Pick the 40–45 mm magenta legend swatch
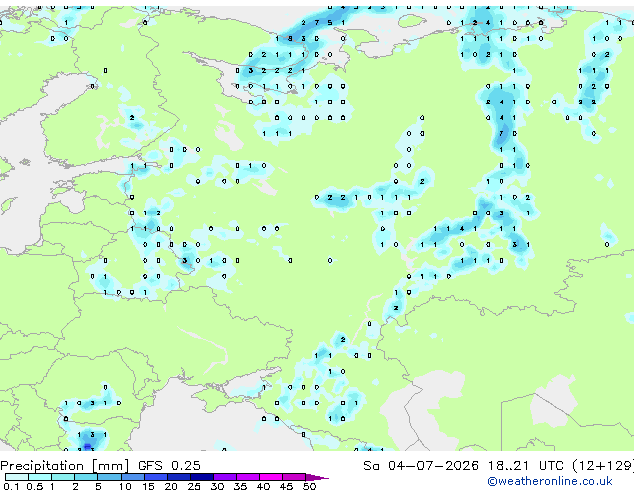The height and width of the screenshot is (490, 634). pos(271,477)
